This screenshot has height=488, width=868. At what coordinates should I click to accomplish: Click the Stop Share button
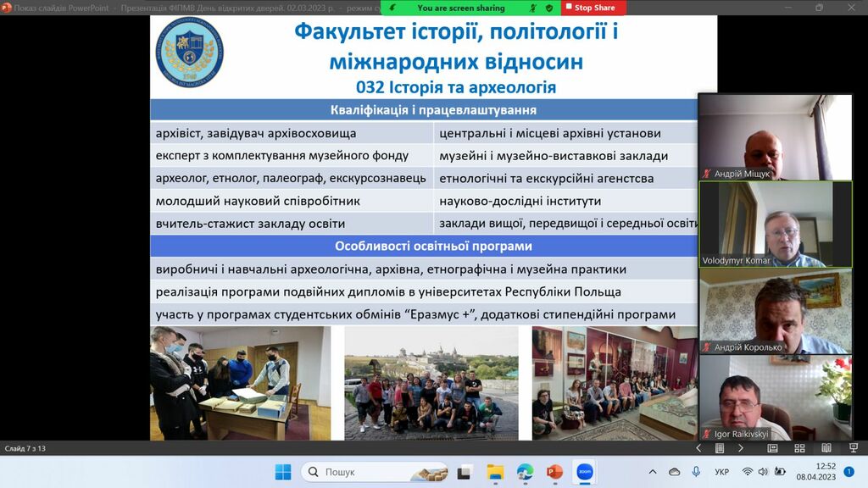pyautogui.click(x=593, y=8)
